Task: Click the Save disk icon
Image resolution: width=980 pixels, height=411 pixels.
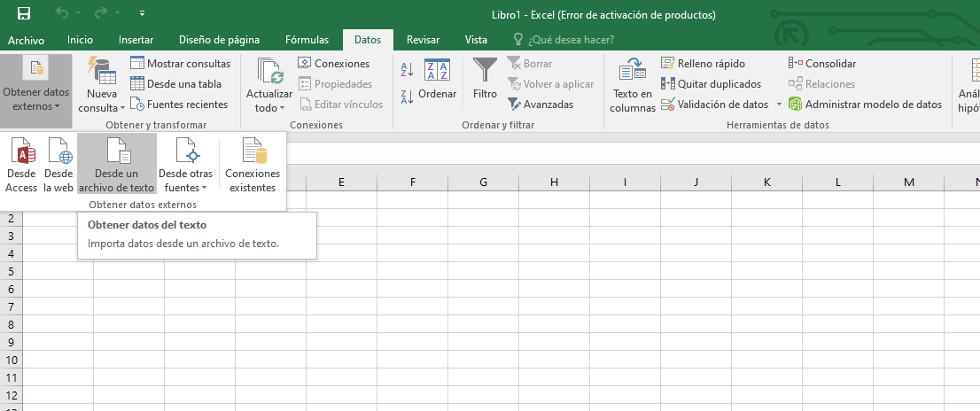Action: (x=24, y=13)
